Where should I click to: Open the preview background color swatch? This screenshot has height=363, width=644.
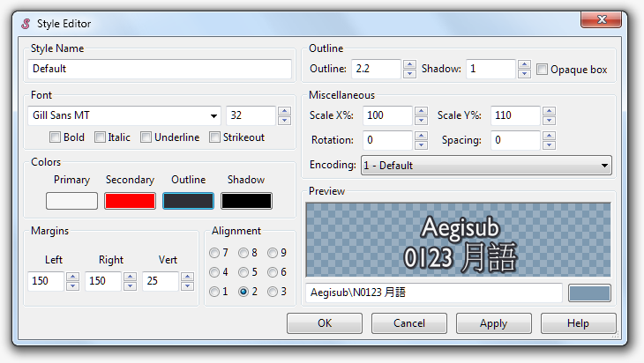point(589,293)
